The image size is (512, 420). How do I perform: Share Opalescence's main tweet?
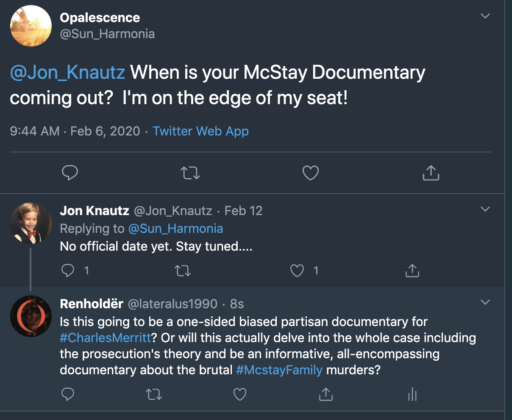click(x=431, y=173)
